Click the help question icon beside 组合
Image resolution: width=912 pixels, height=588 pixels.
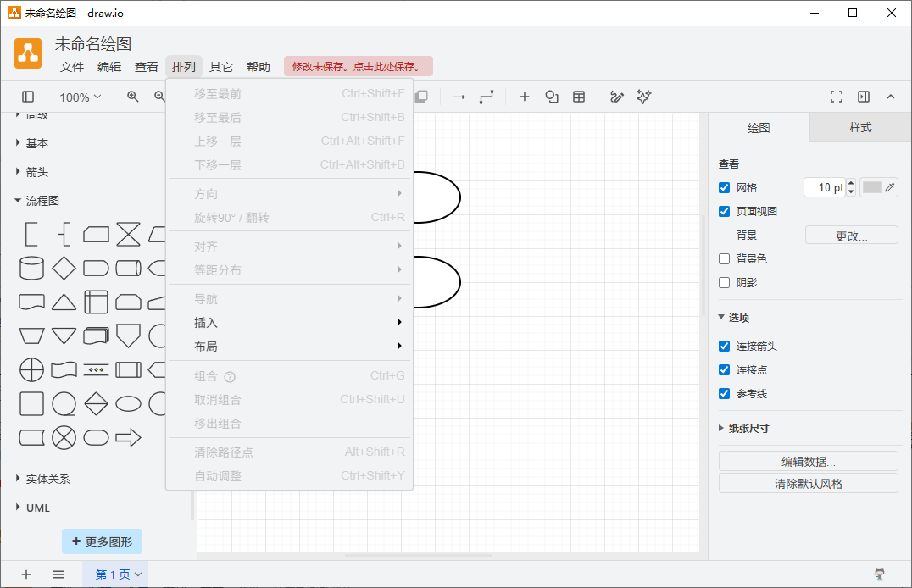click(x=230, y=377)
